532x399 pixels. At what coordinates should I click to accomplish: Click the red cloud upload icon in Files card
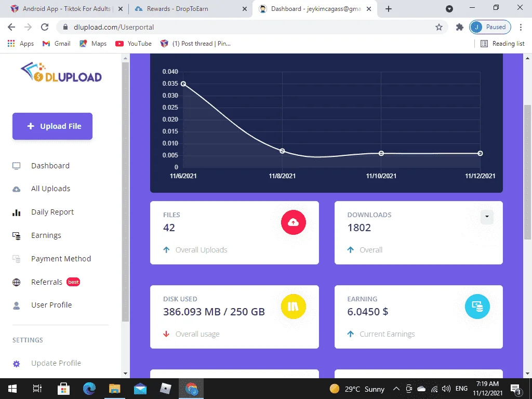[294, 222]
